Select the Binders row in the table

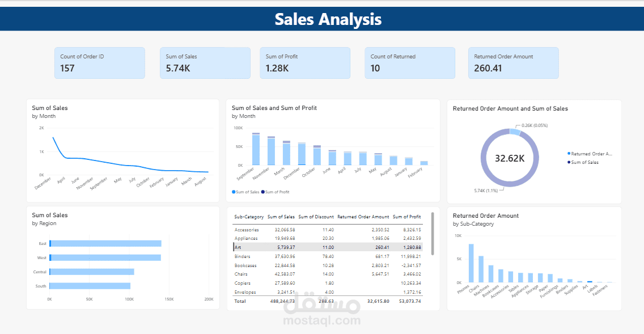[x=328, y=256]
